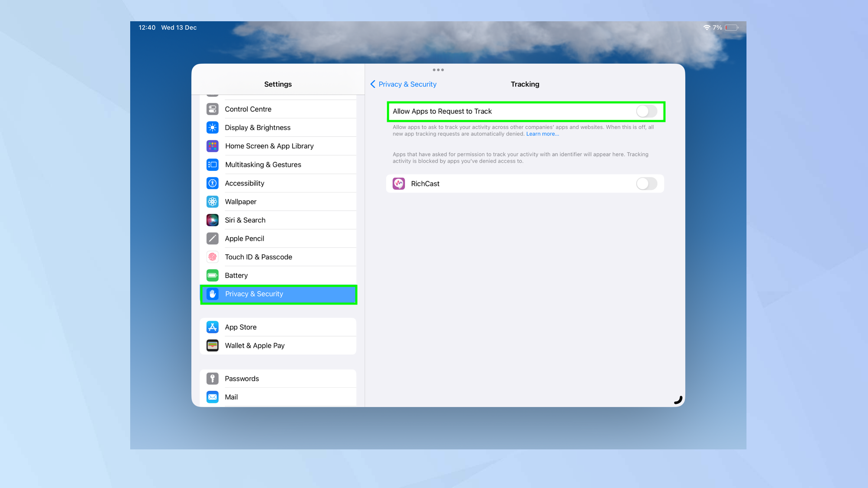Expand Apple Pencil settings section
The height and width of the screenshot is (488, 868).
tap(278, 238)
